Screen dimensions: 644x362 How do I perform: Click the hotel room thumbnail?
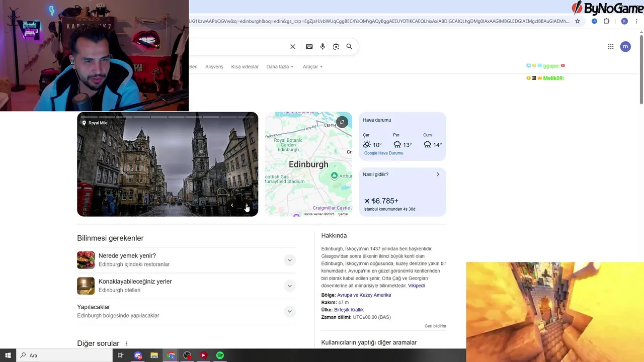click(86, 286)
